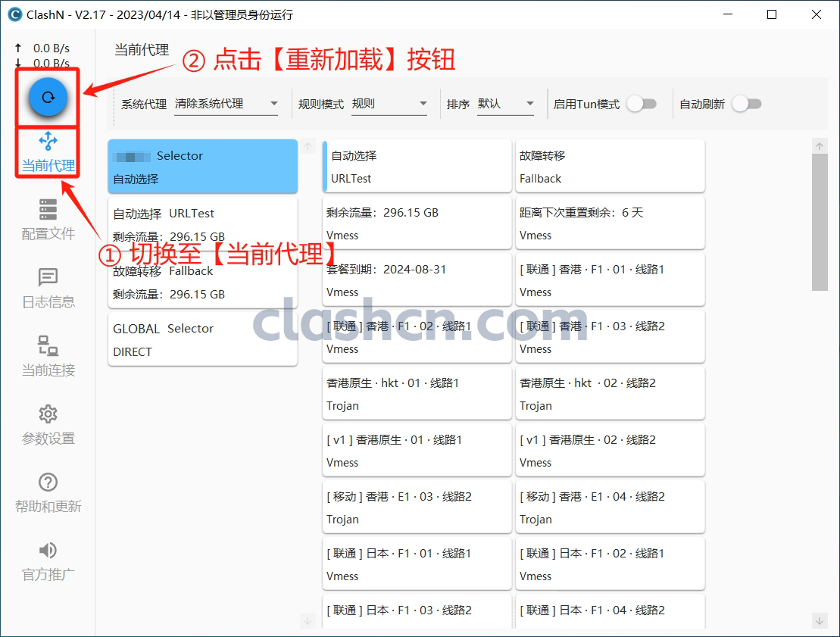Click the node list scrollbar thumb
This screenshot has height=637, width=840.
tap(820, 223)
